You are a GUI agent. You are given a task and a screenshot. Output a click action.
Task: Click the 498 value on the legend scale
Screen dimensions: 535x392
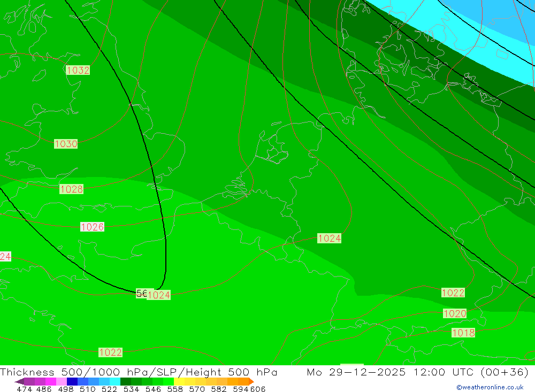66,389
